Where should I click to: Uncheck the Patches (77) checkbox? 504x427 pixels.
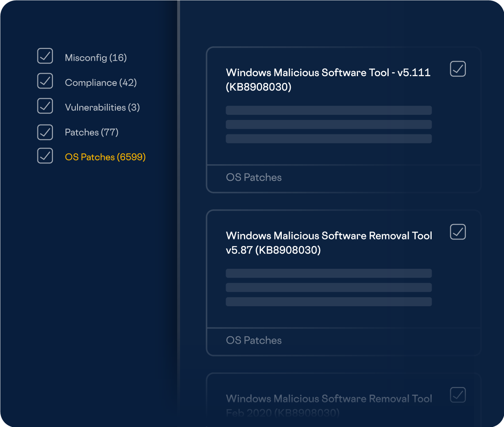(x=45, y=132)
